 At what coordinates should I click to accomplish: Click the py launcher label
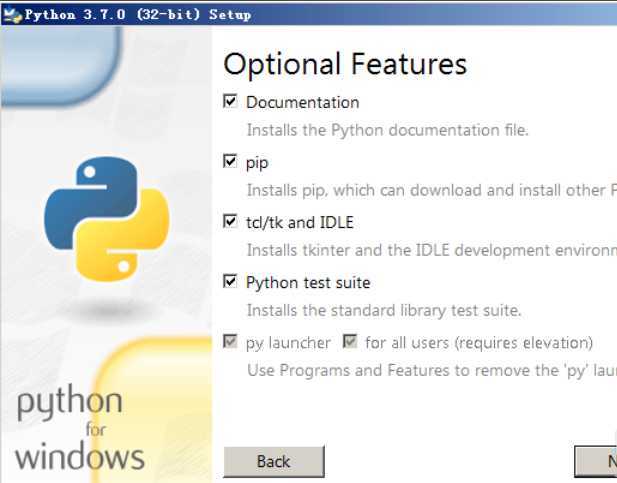[x=288, y=343]
